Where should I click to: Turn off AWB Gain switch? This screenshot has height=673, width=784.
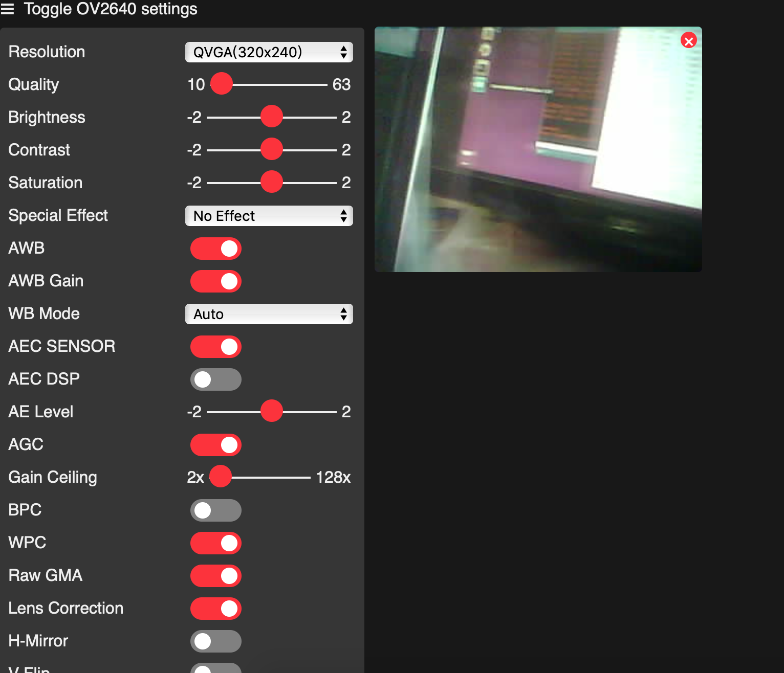[x=216, y=281]
